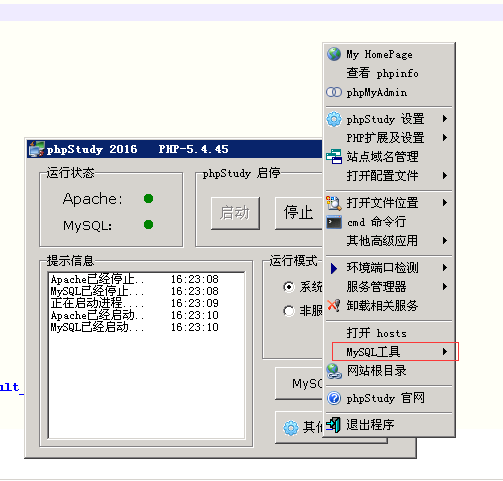503x481 pixels.
Task: Click the cmd 命令行 terminal icon
Action: pos(334,222)
